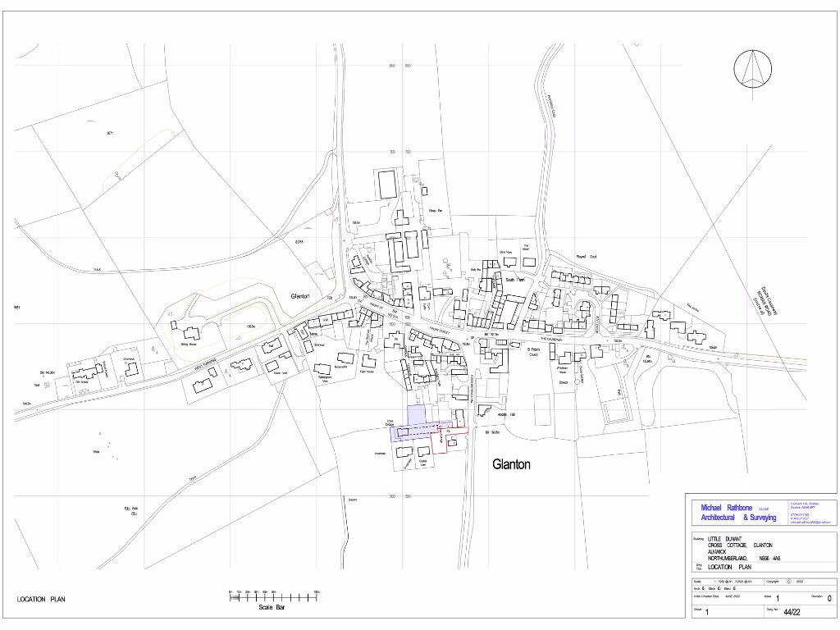Click the large Glanton village label
This screenshot has height=630, width=840.
click(x=511, y=464)
